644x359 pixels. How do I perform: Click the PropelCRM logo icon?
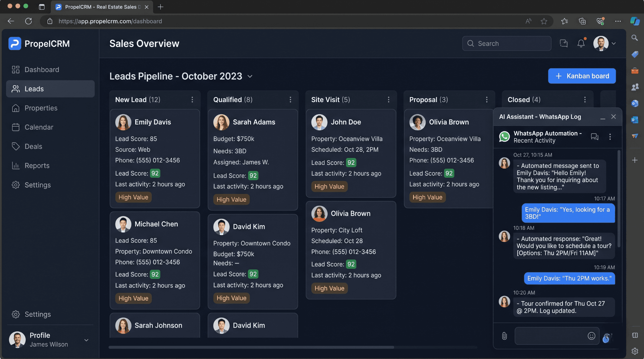(15, 44)
